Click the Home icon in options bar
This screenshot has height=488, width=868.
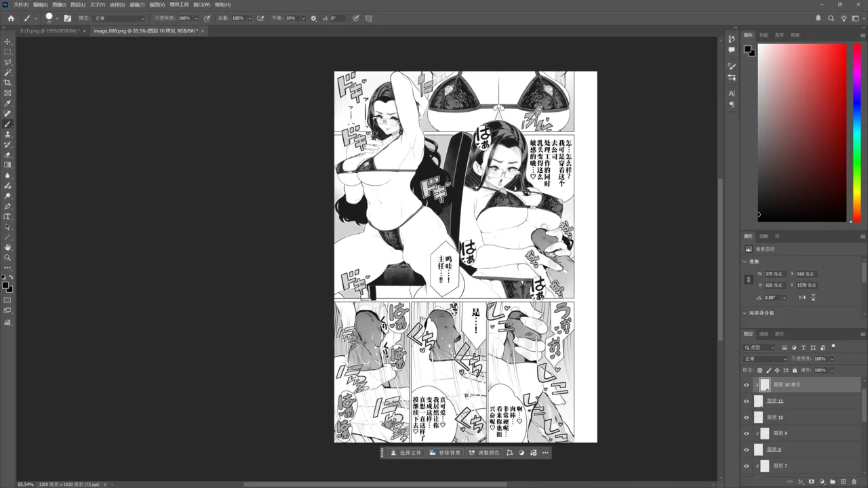(11, 18)
